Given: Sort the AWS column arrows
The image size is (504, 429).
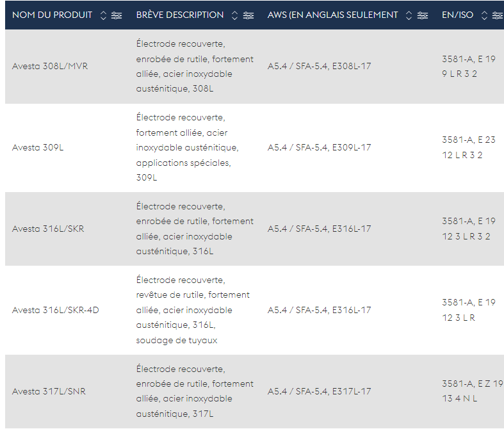Looking at the screenshot, I should 409,15.
